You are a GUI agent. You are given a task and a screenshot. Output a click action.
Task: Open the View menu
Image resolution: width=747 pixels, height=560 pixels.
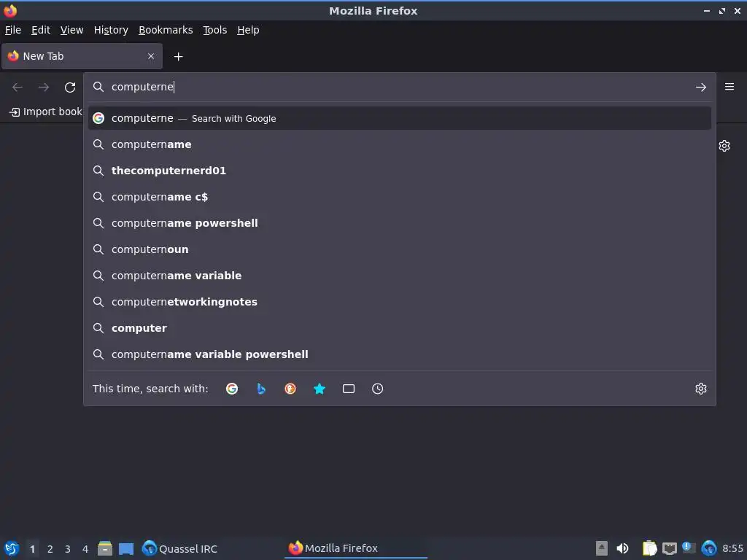click(x=72, y=30)
